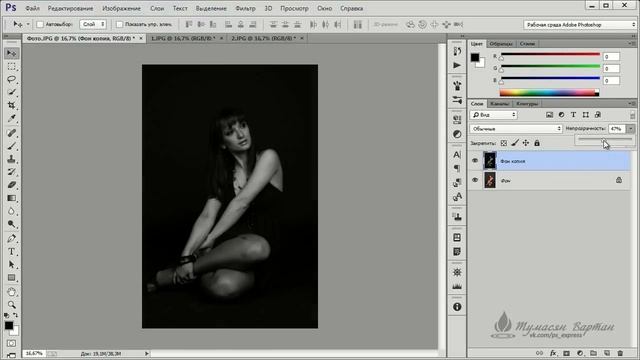Click the delete layer trash icon
The height and width of the screenshot is (360, 640).
(x=620, y=353)
